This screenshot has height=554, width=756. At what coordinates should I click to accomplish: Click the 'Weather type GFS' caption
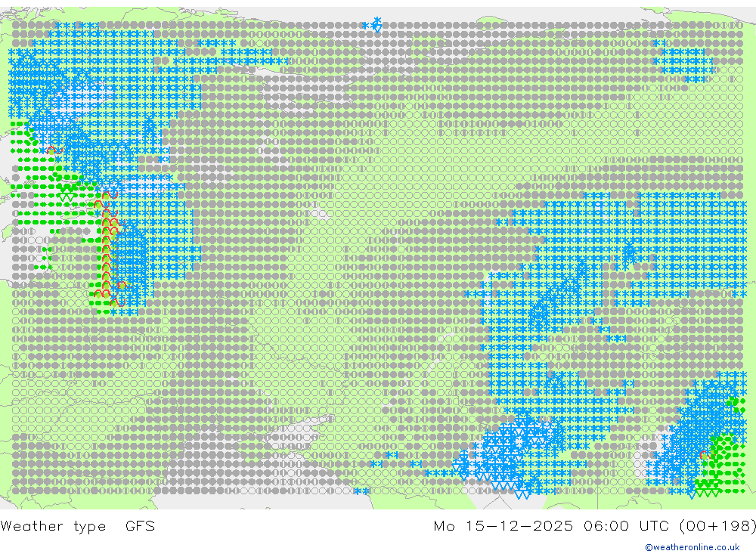coord(78,526)
